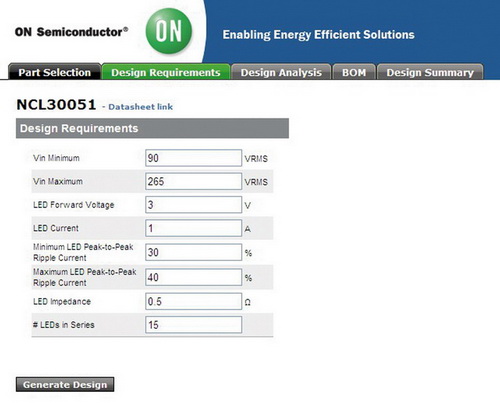The height and width of the screenshot is (403, 500).
Task: Follow the Datasheet link
Action: pyautogui.click(x=140, y=107)
